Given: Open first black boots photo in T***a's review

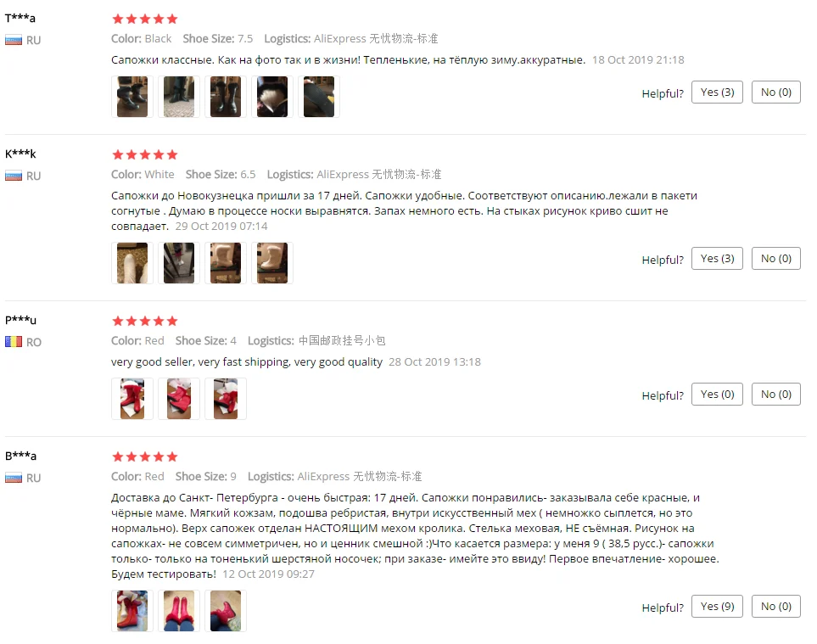Looking at the screenshot, I should [x=132, y=97].
